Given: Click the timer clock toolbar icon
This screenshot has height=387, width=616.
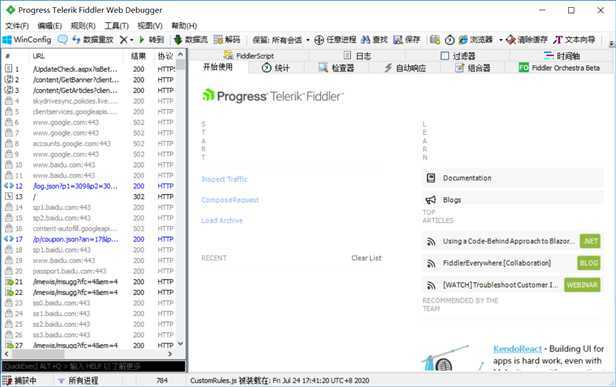Looking at the screenshot, I should [450, 40].
